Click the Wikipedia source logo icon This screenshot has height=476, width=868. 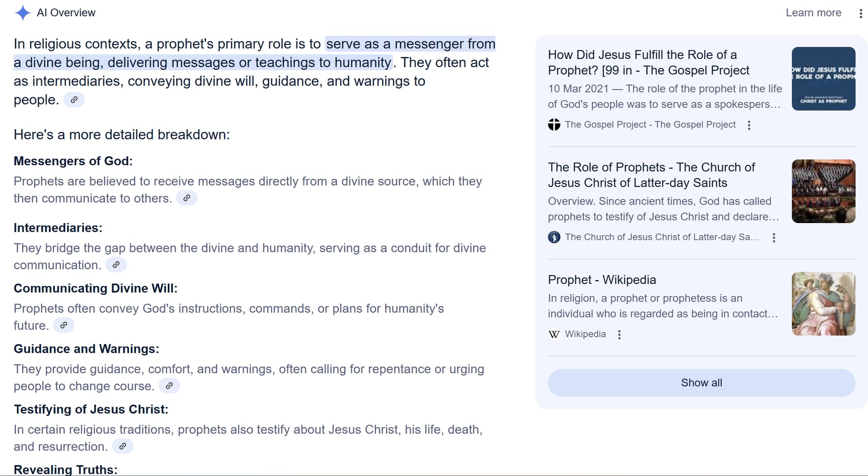pos(554,334)
